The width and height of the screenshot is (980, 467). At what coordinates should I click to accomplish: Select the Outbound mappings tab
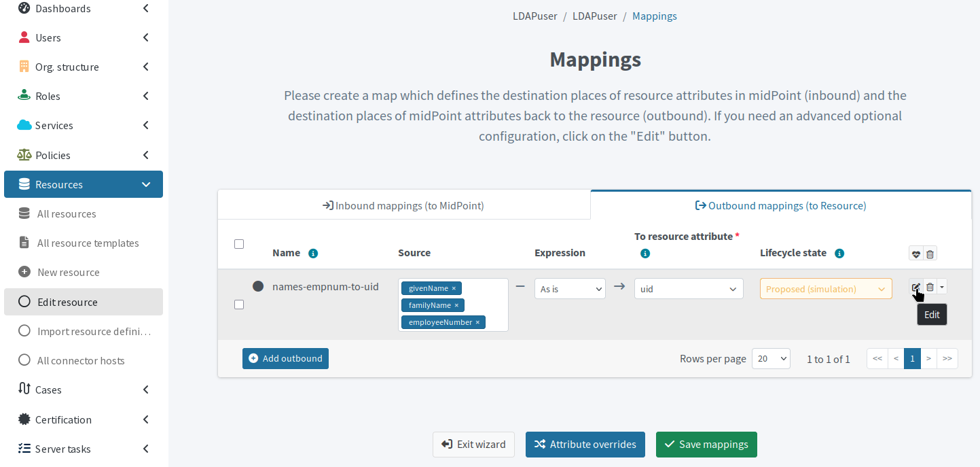click(x=780, y=205)
